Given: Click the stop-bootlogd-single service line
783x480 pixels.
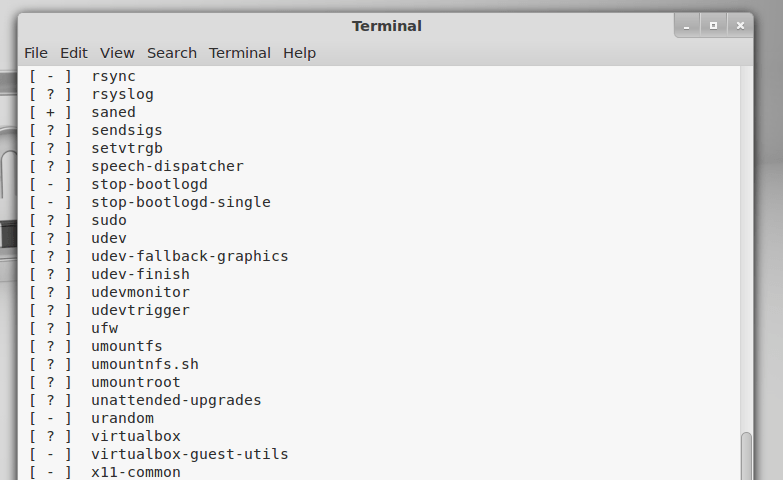Looking at the screenshot, I should (180, 202).
